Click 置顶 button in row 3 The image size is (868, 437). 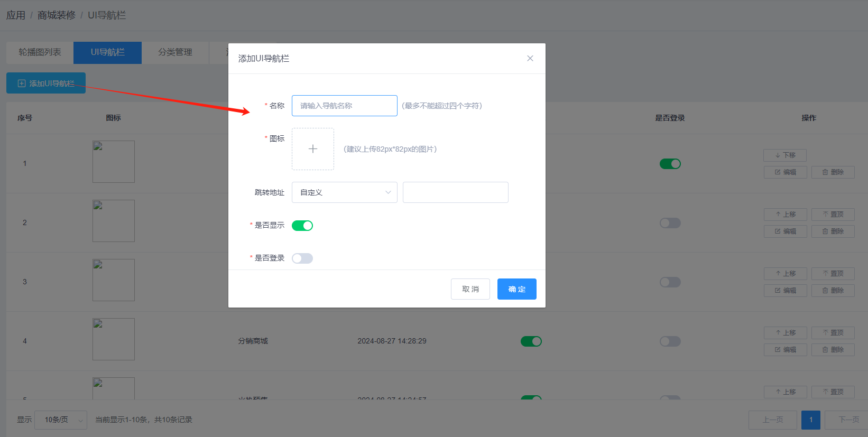(833, 274)
